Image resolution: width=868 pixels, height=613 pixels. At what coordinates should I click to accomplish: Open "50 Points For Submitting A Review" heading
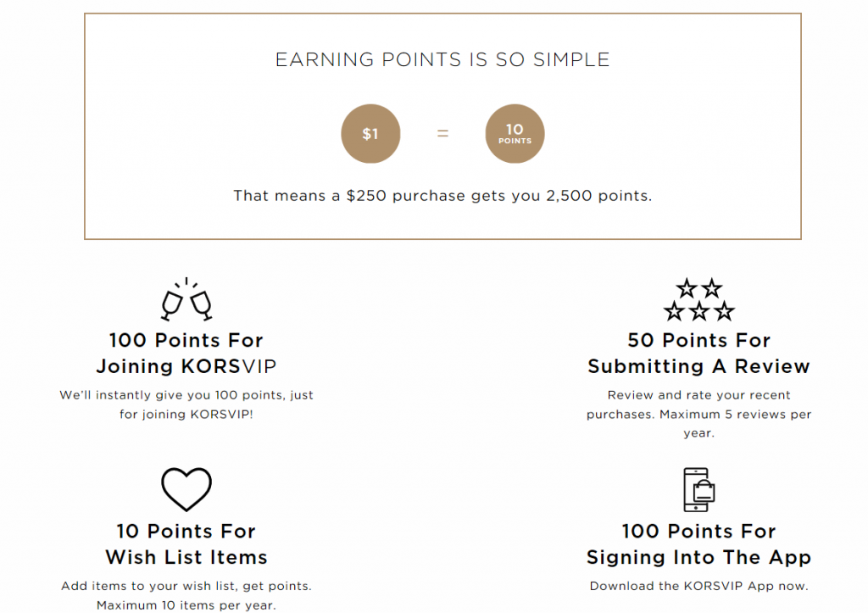[x=699, y=354]
